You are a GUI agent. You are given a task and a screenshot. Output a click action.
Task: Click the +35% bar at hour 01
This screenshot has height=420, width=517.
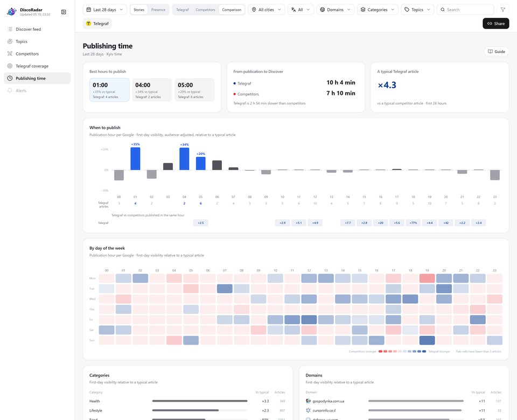click(x=135, y=158)
